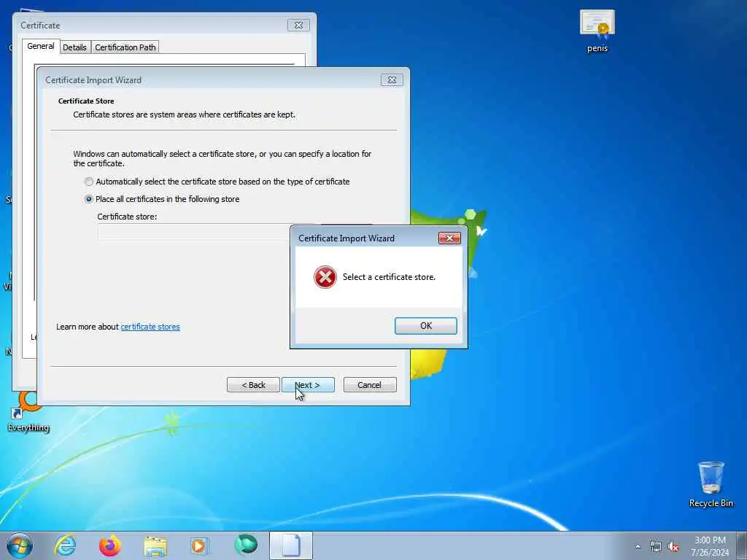Select the certificate file icon on desktop
This screenshot has width=747, height=560.
click(x=597, y=31)
